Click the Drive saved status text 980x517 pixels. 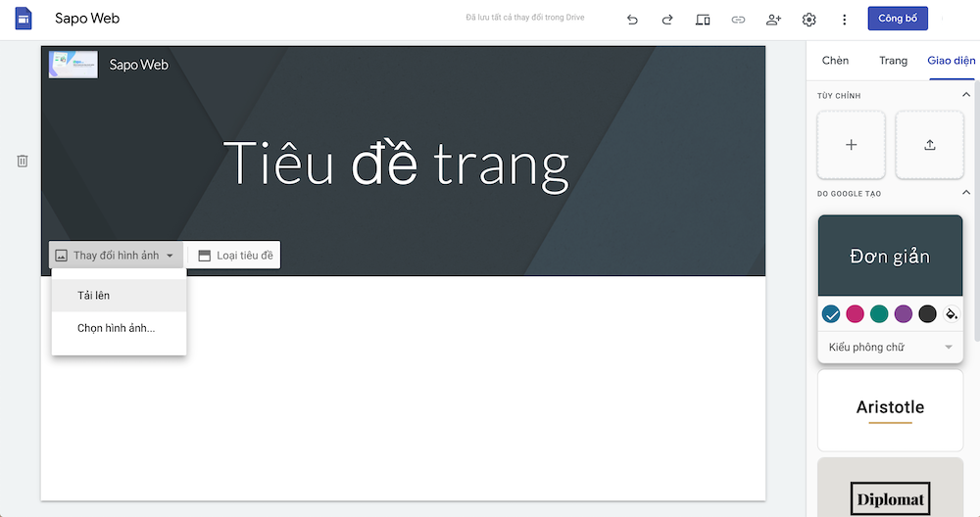point(525,18)
